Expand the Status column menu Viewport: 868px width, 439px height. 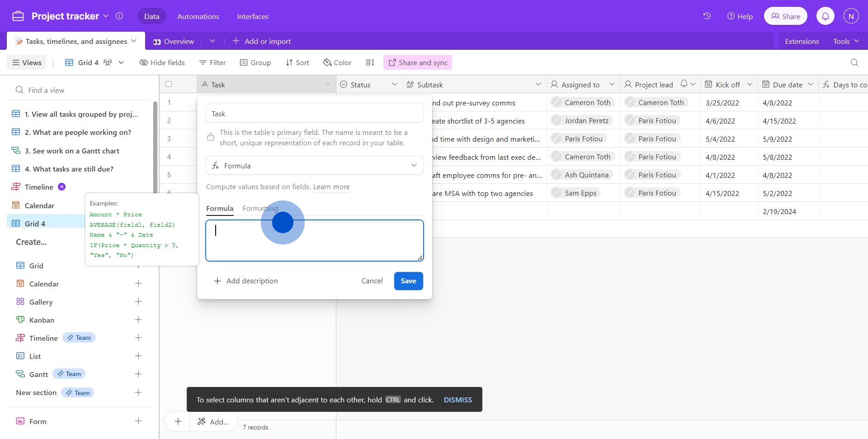(x=394, y=85)
